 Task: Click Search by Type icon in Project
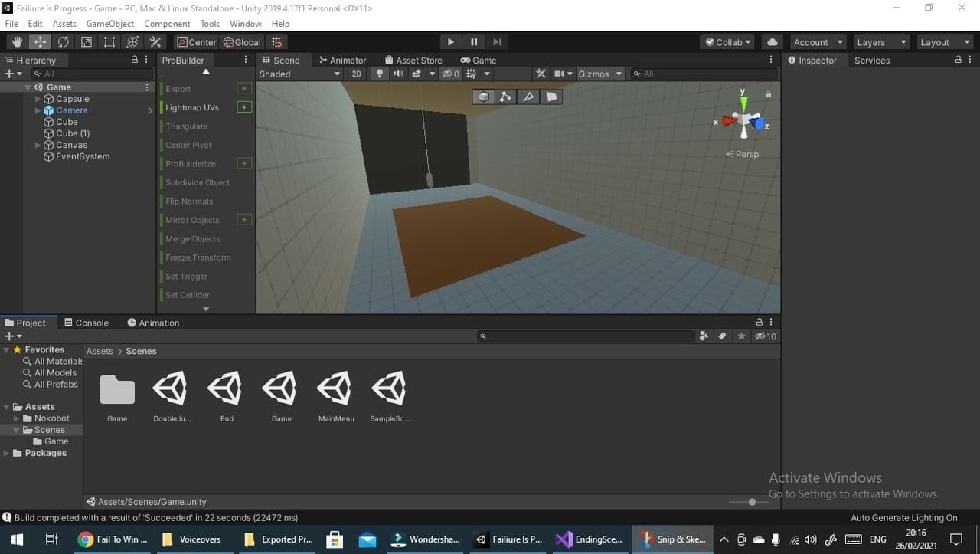[704, 336]
